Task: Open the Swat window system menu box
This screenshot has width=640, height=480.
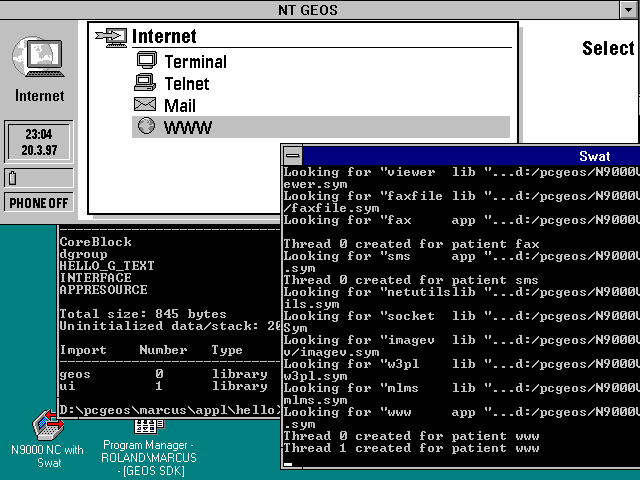Action: coord(292,156)
